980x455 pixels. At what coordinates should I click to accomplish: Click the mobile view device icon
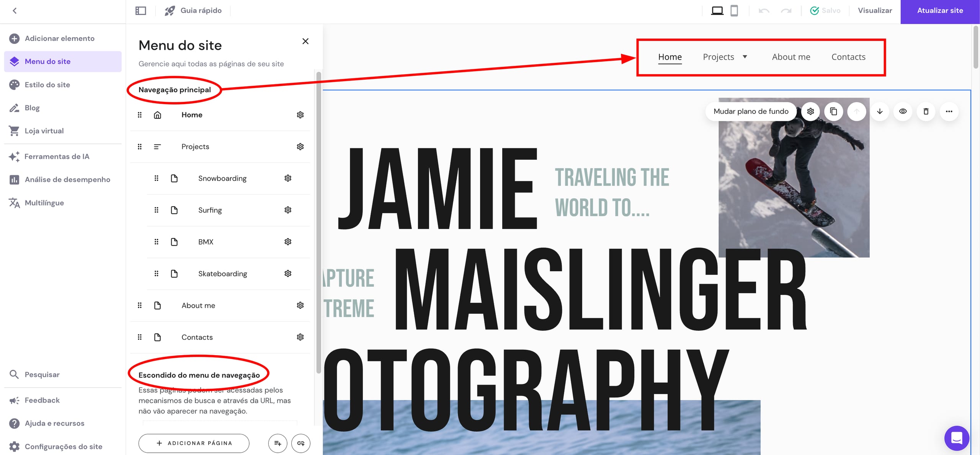coord(734,11)
